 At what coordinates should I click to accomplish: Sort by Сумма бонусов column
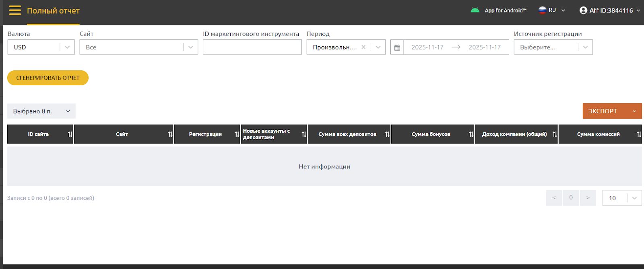coord(471,134)
